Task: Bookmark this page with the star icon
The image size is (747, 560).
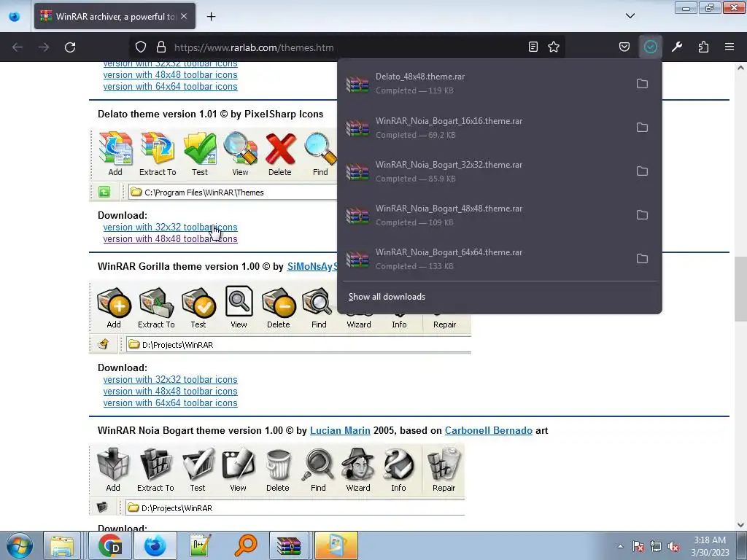Action: 554,47
